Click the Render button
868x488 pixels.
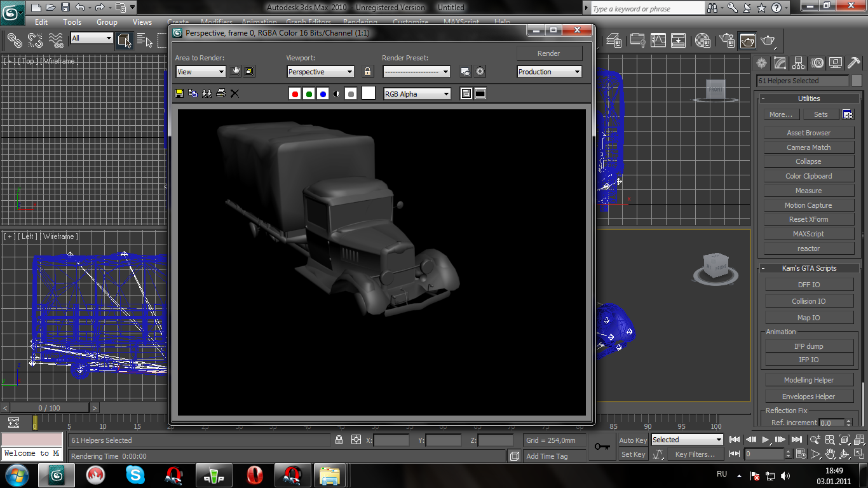point(549,53)
